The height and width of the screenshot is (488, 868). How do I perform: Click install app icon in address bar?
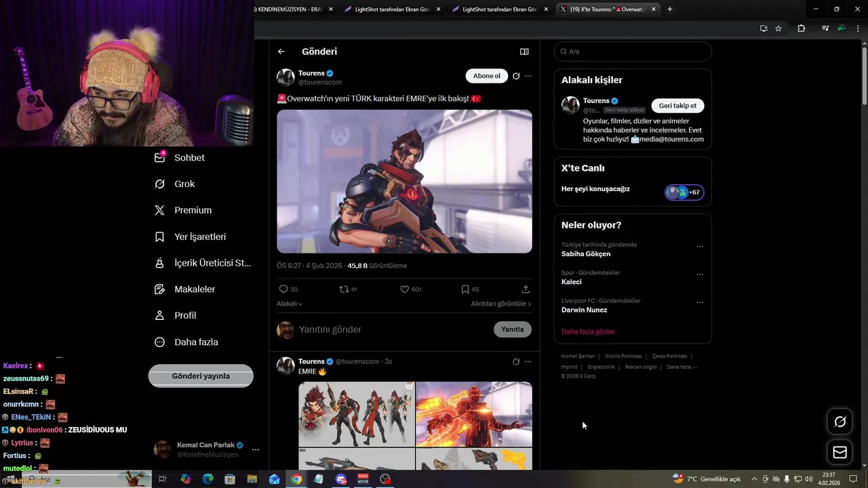pos(764,28)
